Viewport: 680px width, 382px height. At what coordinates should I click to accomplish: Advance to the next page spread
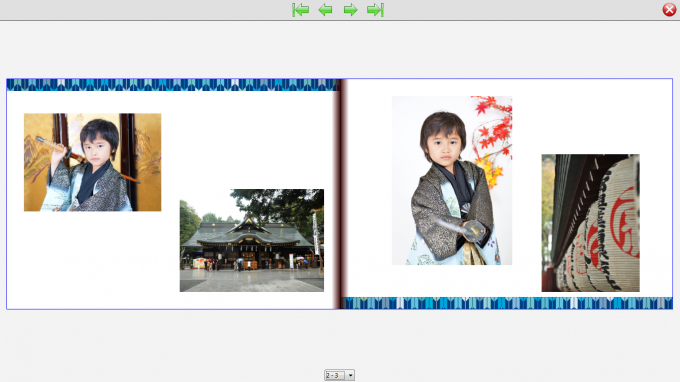pyautogui.click(x=350, y=10)
